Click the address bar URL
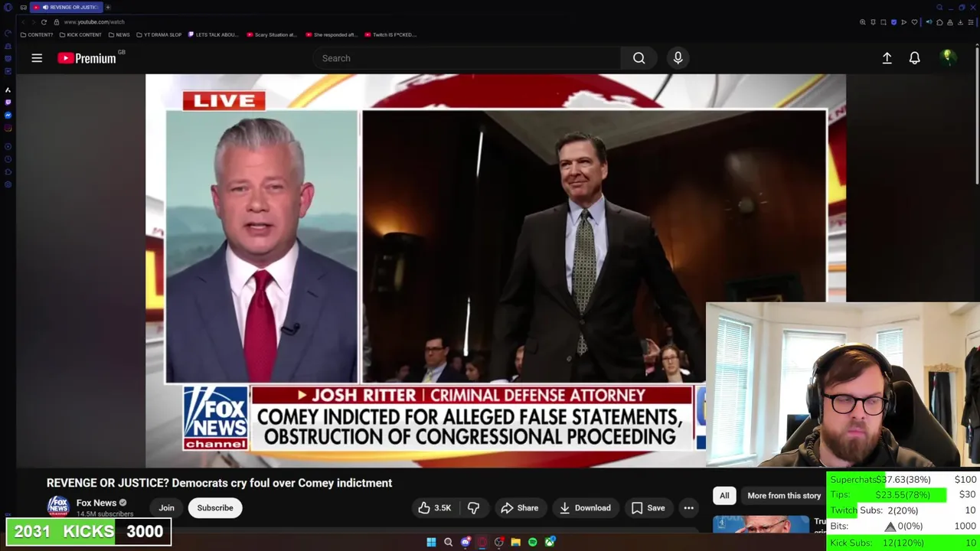980x551 pixels. [94, 22]
